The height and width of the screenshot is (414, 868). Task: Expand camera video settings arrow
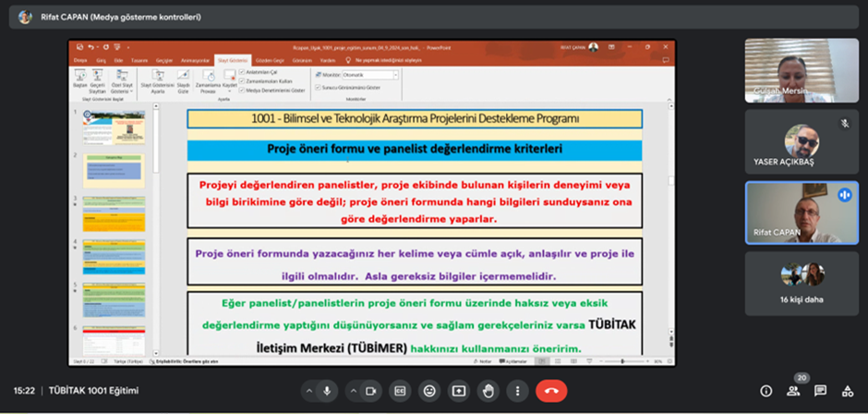[x=353, y=391]
